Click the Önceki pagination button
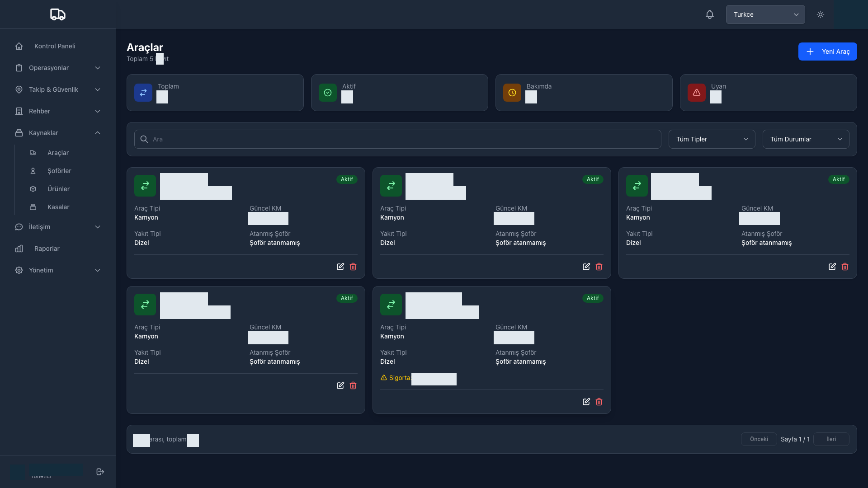Screen dimensions: 868x488 click(759, 439)
